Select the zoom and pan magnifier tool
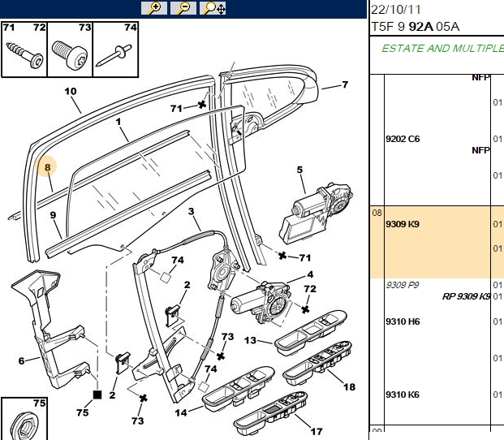This screenshot has width=504, height=440. (213, 8)
